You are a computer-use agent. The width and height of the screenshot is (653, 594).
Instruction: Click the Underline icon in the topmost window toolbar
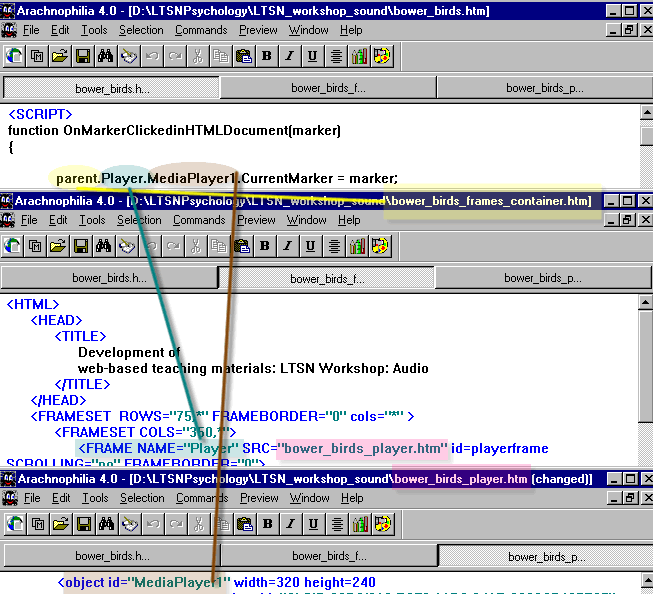tap(312, 55)
